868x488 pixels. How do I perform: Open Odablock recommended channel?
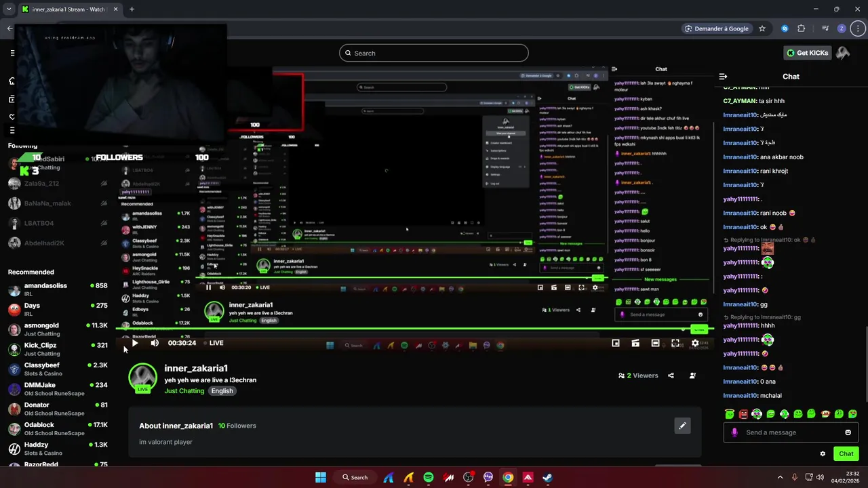pyautogui.click(x=58, y=429)
